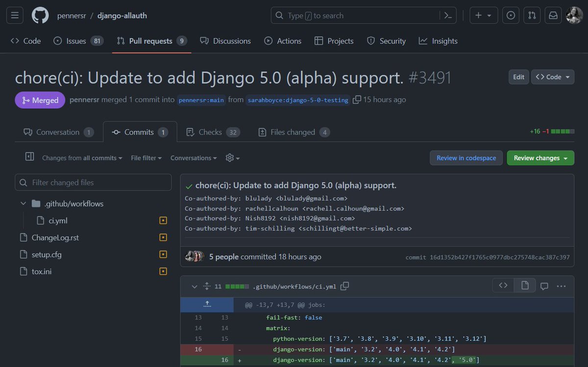Viewport: 588px width, 367px height.
Task: Click the diffstat +16 −1 bar
Action: tap(552, 131)
